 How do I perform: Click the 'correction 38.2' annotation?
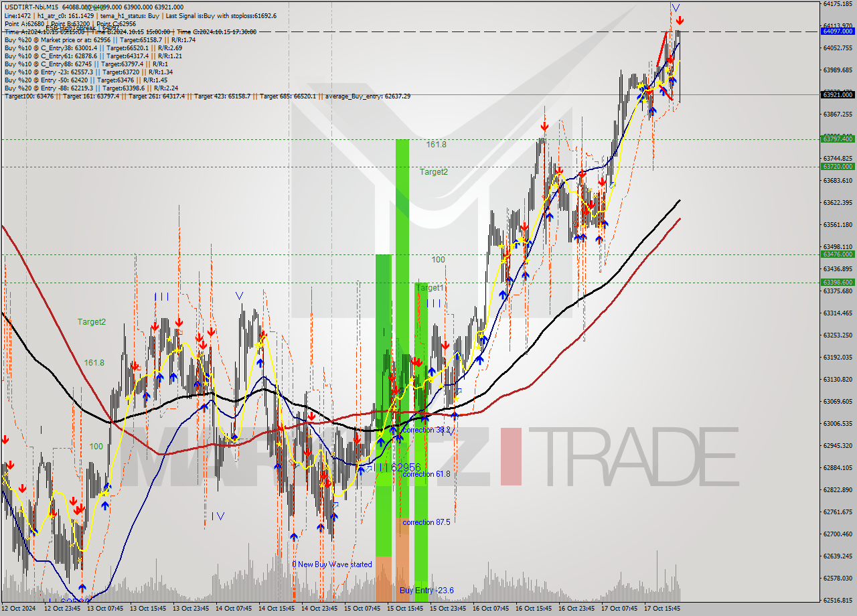426,430
